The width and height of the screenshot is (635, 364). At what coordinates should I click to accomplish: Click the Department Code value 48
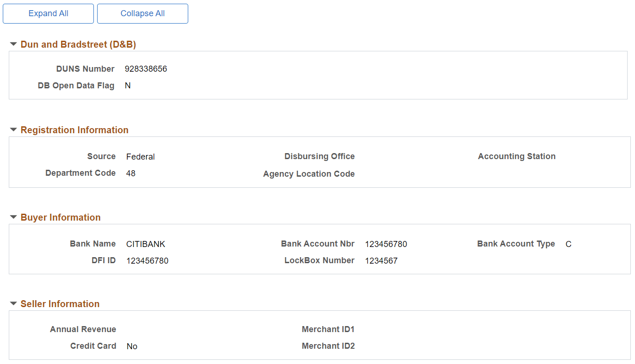point(130,173)
